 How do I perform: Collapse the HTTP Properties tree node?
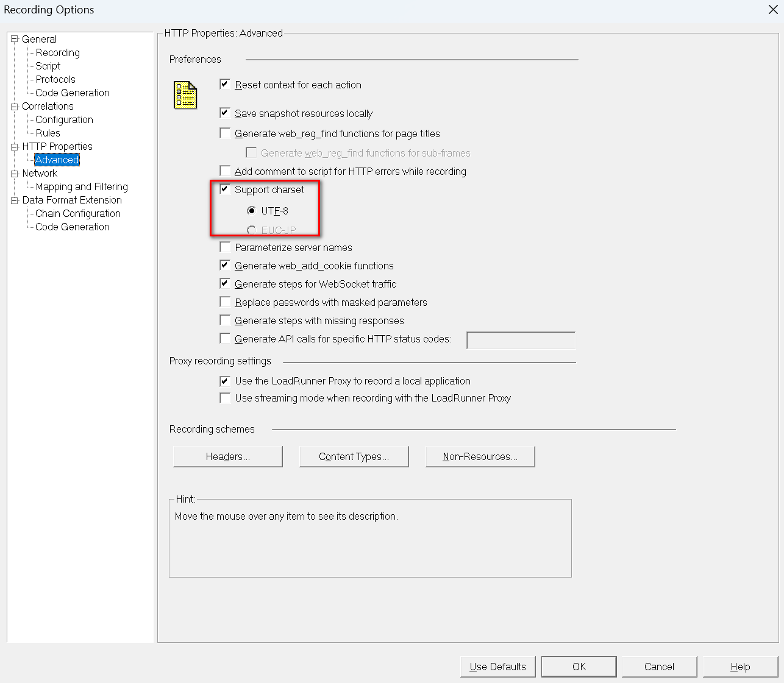click(x=15, y=146)
